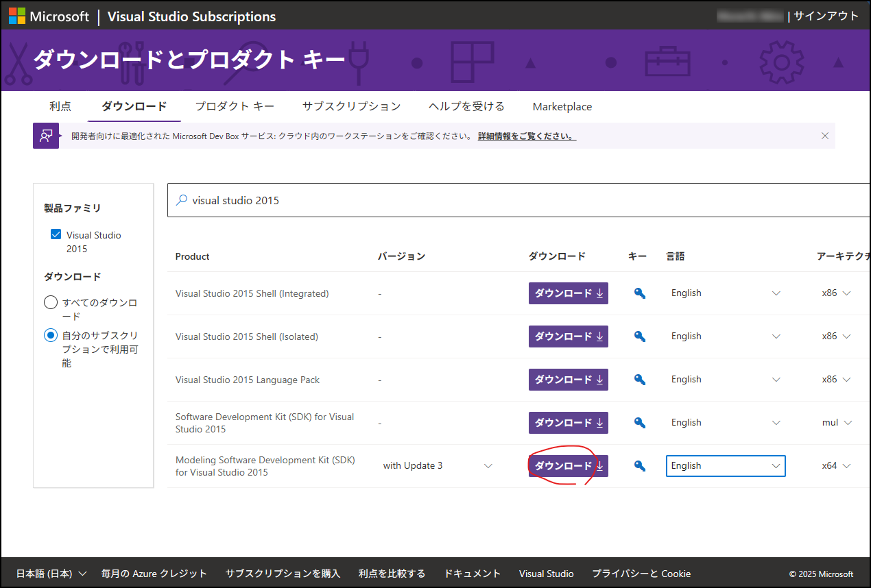Show key for Visual Studio 2015 Language Pack
The width and height of the screenshot is (871, 588).
pos(640,380)
